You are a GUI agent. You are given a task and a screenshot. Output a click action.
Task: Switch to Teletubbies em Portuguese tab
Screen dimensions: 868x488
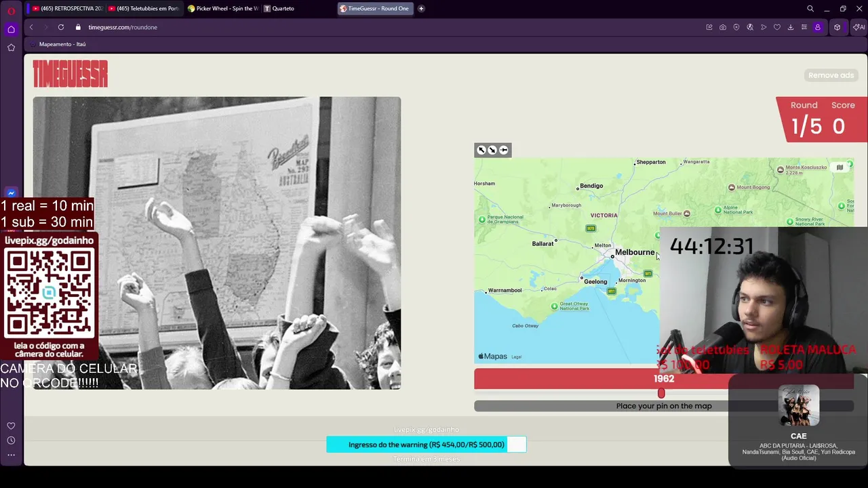pos(144,9)
